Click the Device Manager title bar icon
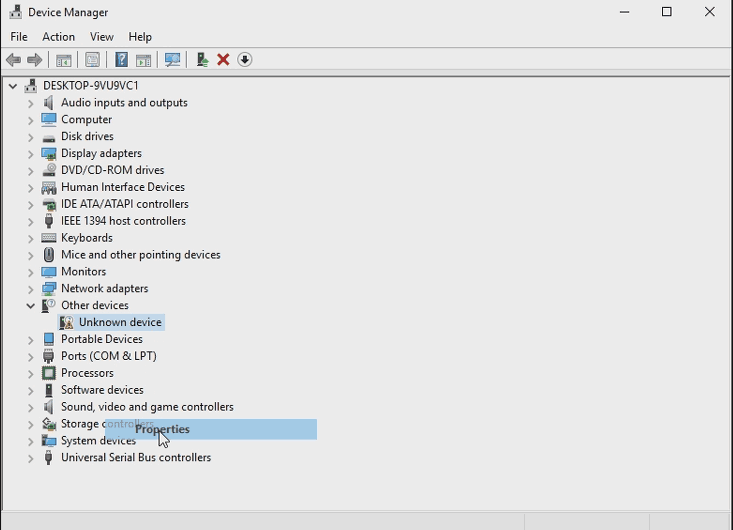This screenshot has width=733, height=530. pos(15,12)
